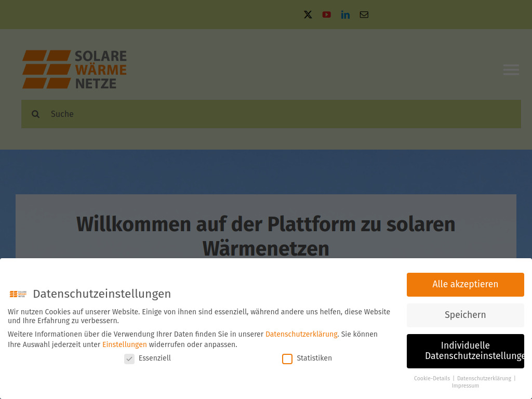Open the Impressum link
This screenshot has height=399, width=532.
pyautogui.click(x=465, y=385)
